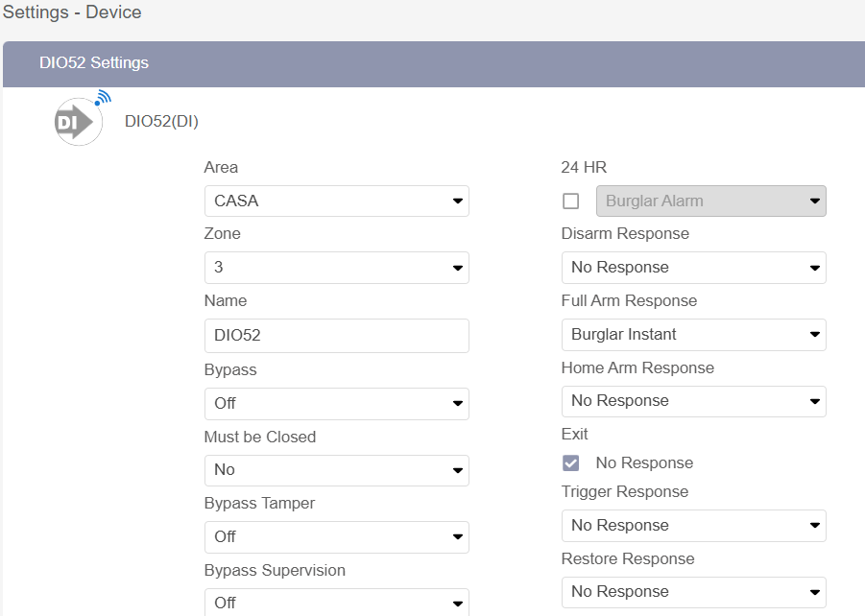This screenshot has height=616, width=865.
Task: Expand the Home Arm Response dropdown
Action: coord(693,401)
